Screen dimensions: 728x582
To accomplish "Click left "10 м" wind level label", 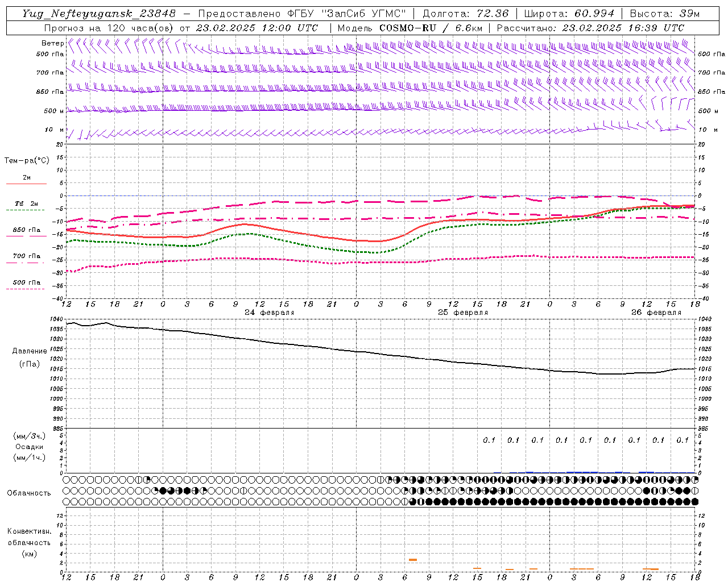I will pos(54,130).
